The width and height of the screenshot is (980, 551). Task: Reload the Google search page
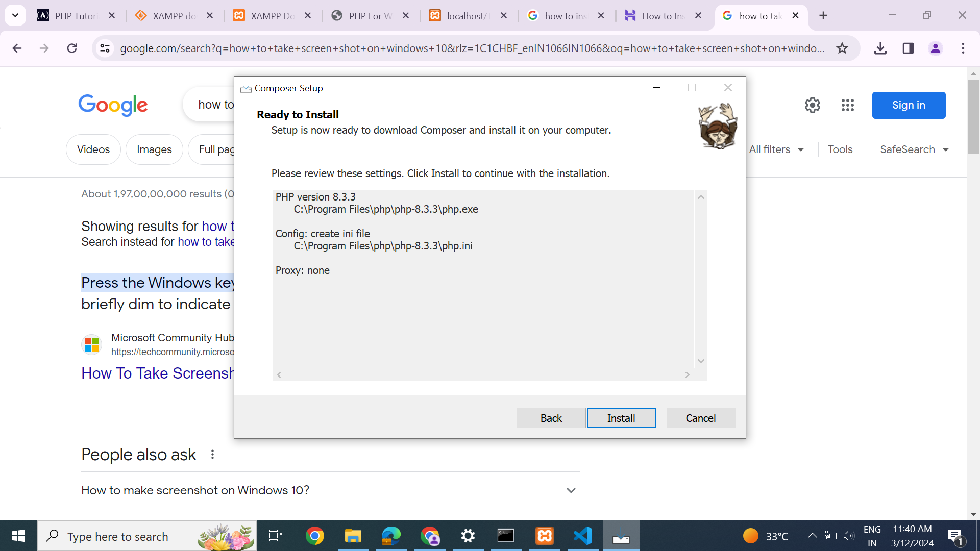pyautogui.click(x=72, y=48)
